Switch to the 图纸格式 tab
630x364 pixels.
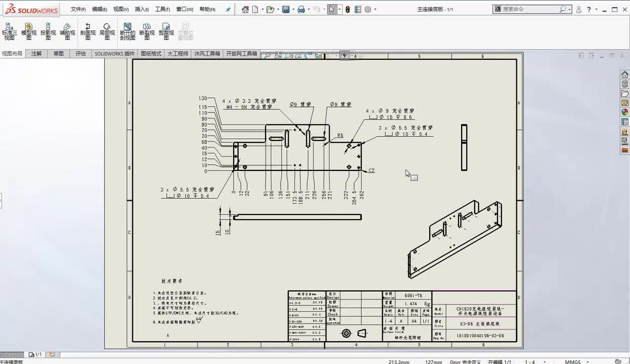tap(151, 54)
